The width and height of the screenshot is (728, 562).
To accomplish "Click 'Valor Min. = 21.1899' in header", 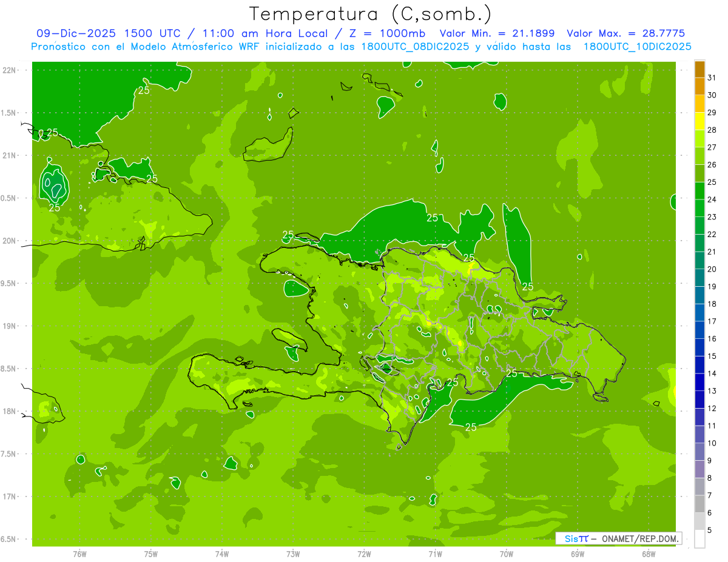I will (x=497, y=33).
